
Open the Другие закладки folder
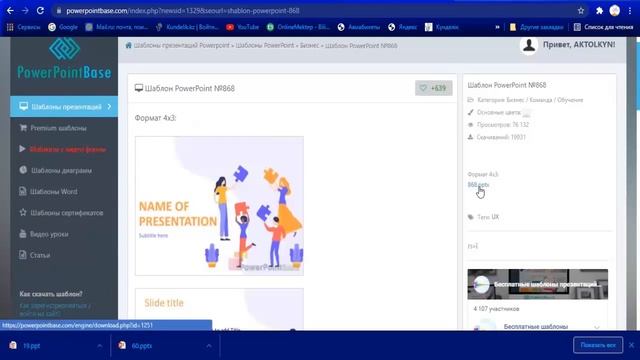pos(536,27)
